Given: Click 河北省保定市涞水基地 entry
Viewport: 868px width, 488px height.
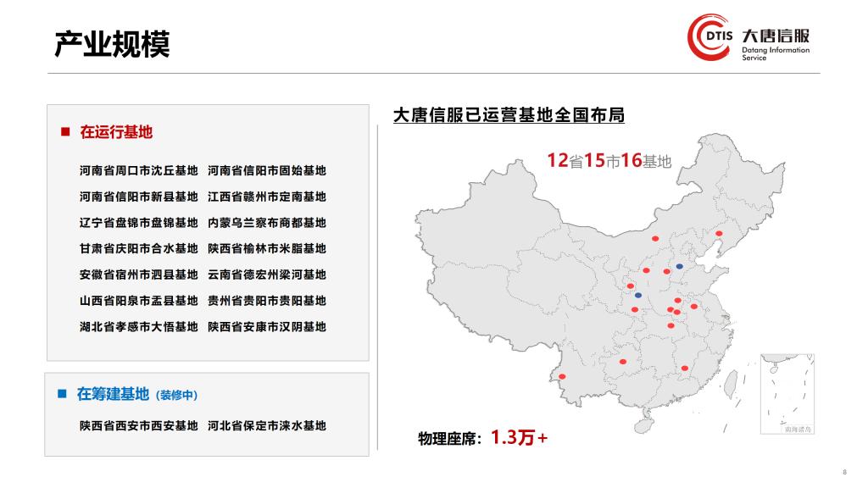Looking at the screenshot, I should coord(266,425).
